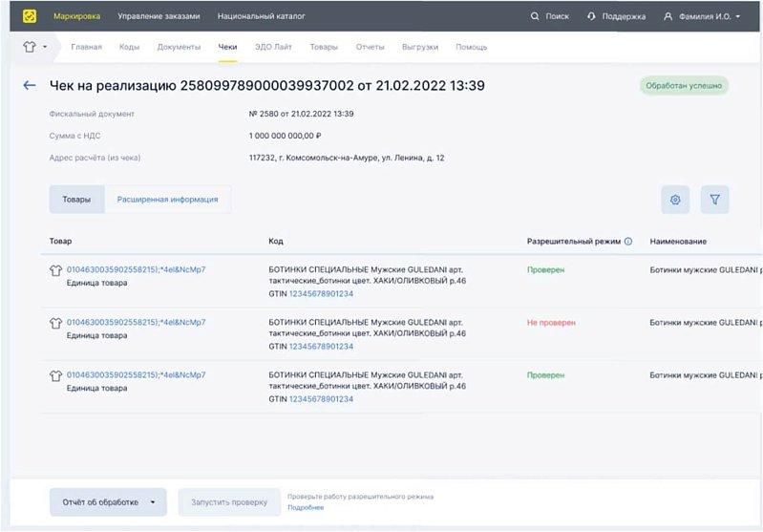Click the t-shirt icon in third product row
The height and width of the screenshot is (532, 763).
[56, 375]
